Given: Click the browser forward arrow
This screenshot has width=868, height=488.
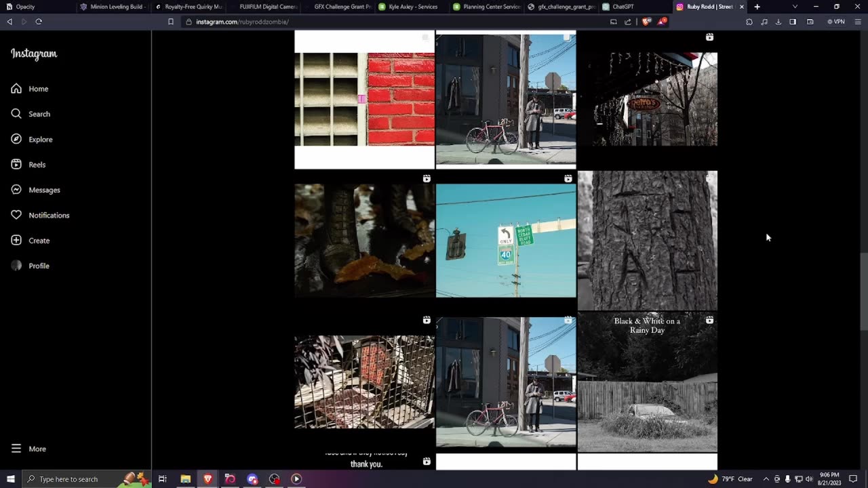Looking at the screenshot, I should tap(24, 22).
